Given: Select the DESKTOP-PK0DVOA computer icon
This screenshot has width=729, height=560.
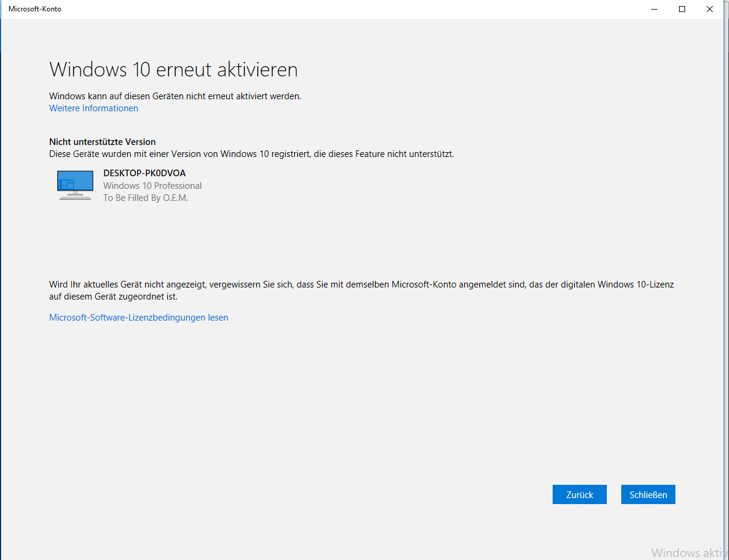Looking at the screenshot, I should point(75,185).
